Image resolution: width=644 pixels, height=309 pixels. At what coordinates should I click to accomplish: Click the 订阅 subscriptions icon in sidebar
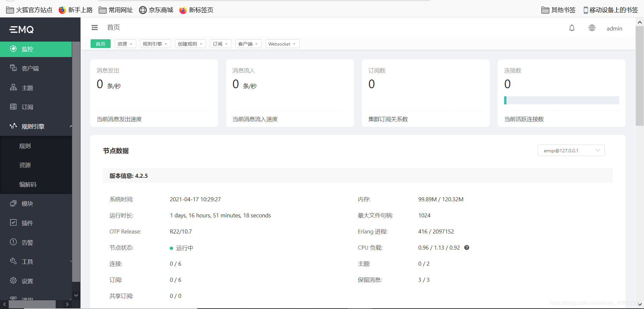pyautogui.click(x=13, y=107)
